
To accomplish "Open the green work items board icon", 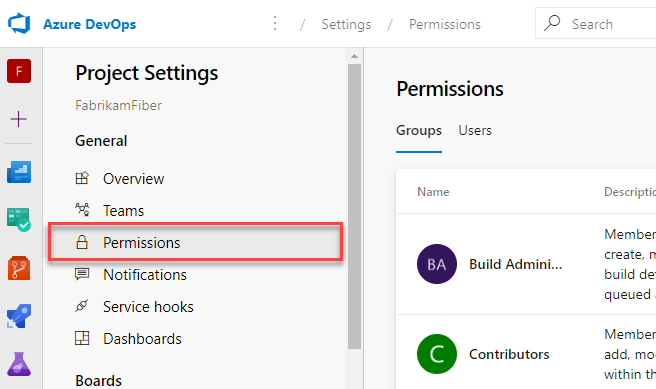I will coord(19,220).
